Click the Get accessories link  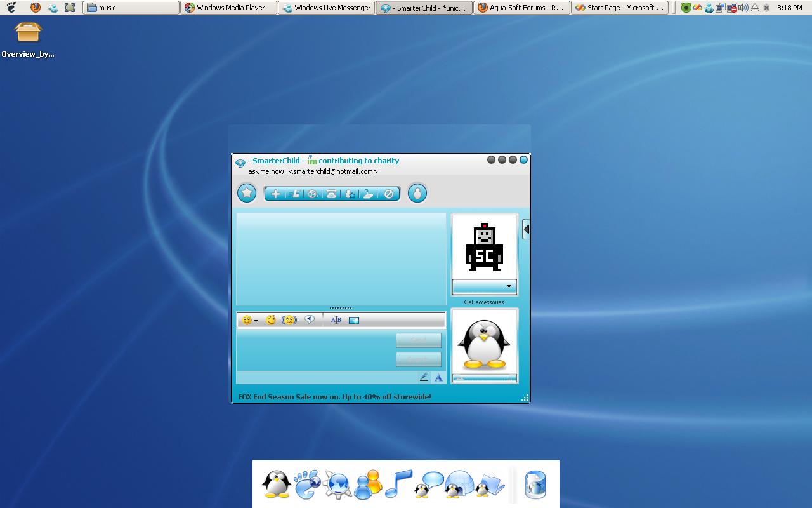[x=484, y=302]
